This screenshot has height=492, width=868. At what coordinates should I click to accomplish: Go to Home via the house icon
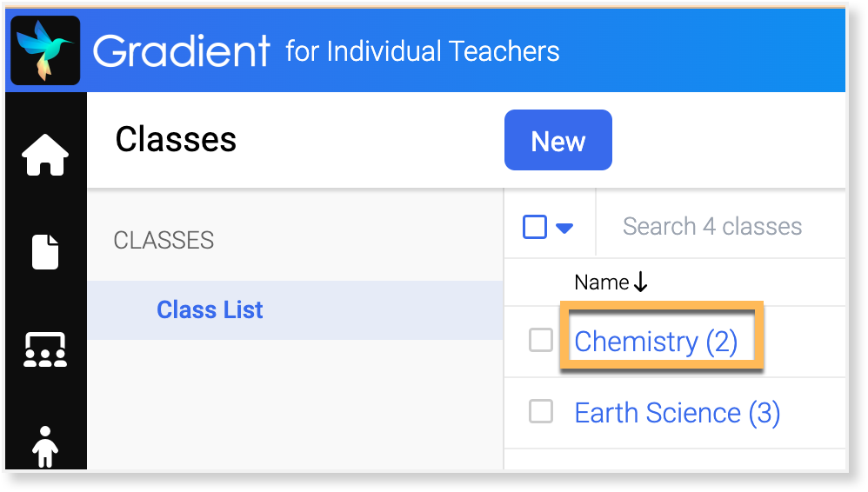pos(45,156)
